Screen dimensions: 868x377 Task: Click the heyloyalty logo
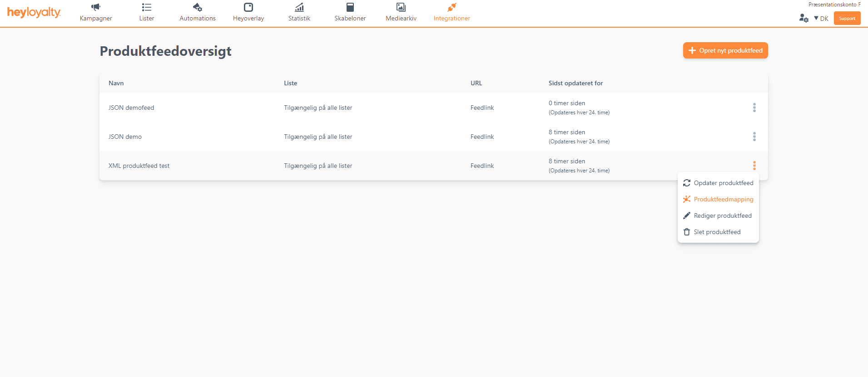pos(34,12)
